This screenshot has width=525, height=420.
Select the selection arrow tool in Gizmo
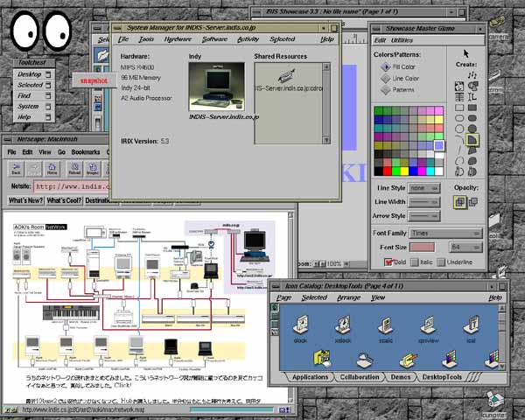tap(466, 53)
